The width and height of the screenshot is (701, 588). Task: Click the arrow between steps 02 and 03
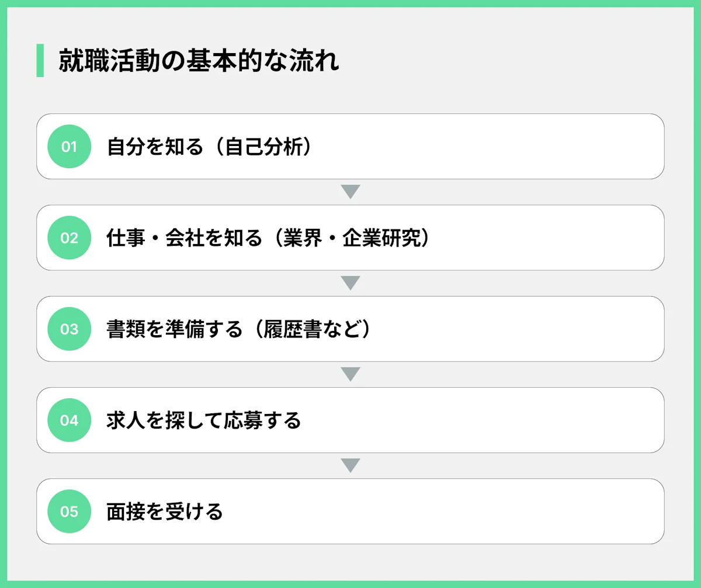coord(350,283)
